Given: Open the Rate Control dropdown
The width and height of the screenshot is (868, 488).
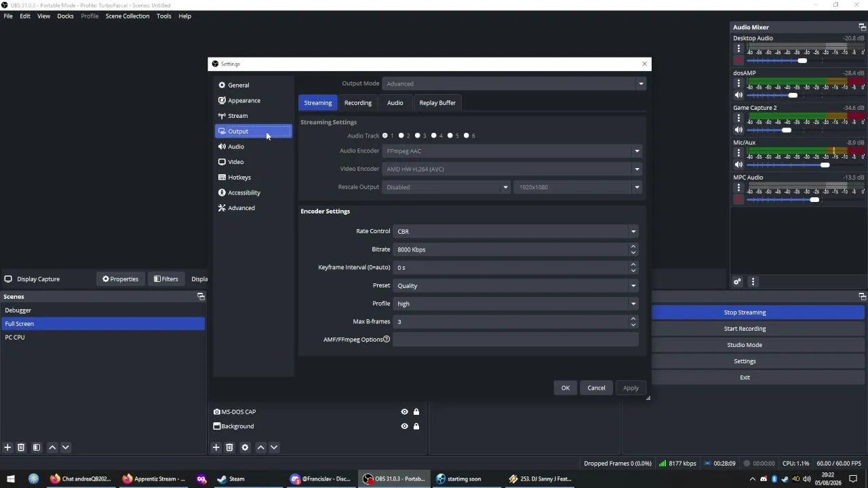Looking at the screenshot, I should tap(515, 231).
